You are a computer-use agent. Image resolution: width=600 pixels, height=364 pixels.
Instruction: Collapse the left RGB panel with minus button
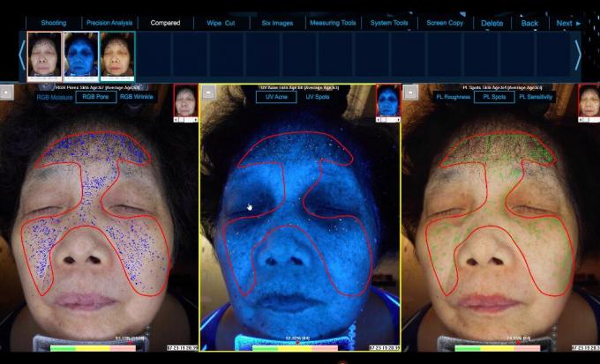[x=7, y=93]
